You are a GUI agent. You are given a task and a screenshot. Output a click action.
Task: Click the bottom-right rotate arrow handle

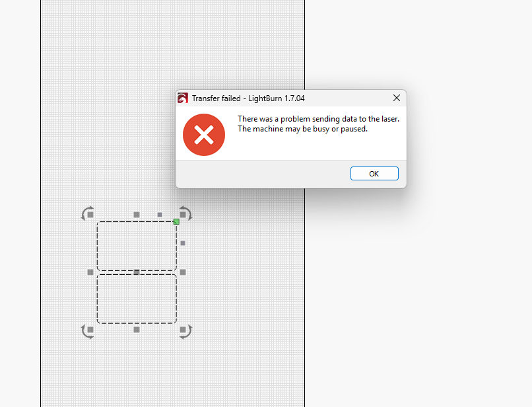click(185, 331)
